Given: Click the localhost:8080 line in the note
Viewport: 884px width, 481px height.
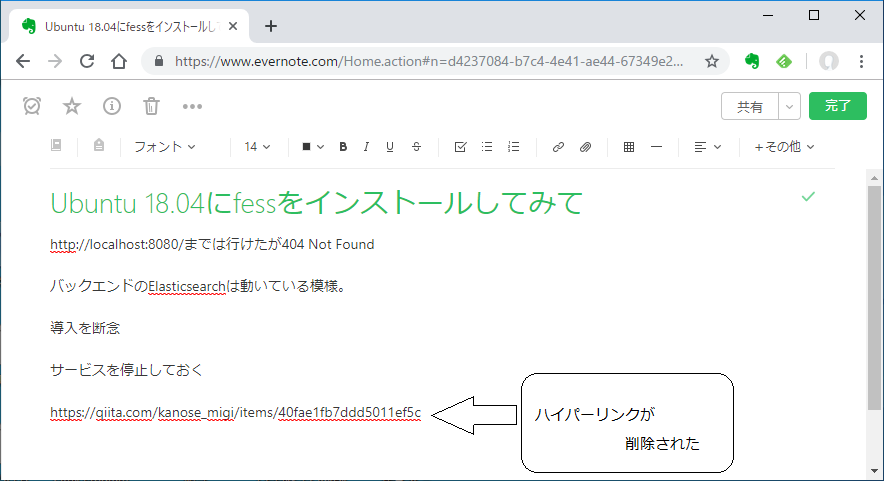Looking at the screenshot, I should coord(212,244).
